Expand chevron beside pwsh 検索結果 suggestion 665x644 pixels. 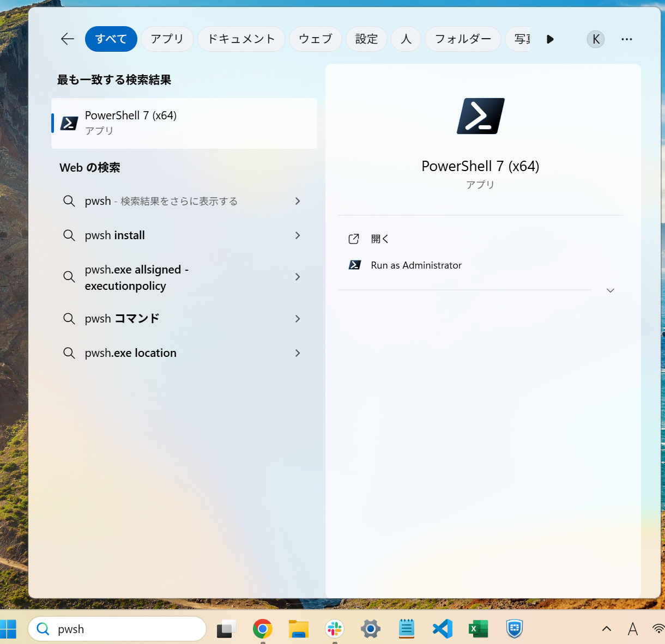(x=298, y=201)
